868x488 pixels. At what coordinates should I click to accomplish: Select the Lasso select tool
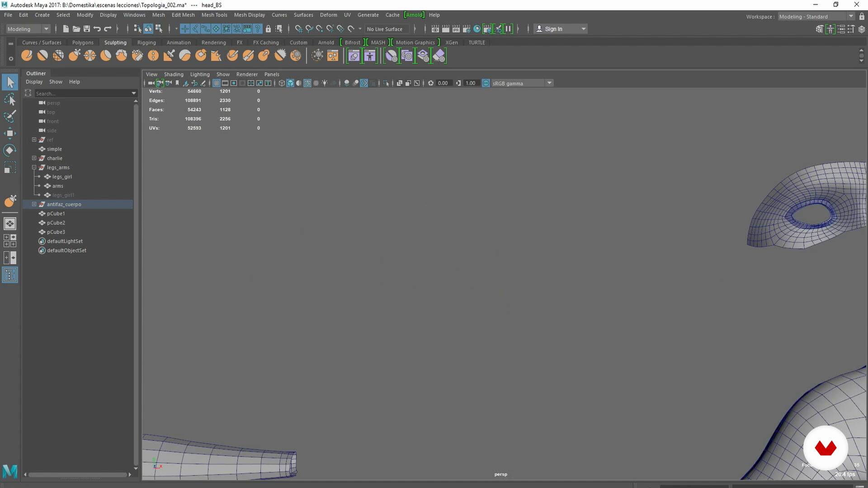(10, 99)
